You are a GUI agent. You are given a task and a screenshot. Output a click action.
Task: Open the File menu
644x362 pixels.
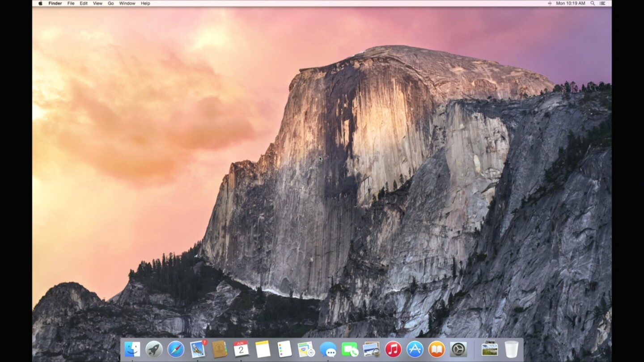[x=71, y=3]
